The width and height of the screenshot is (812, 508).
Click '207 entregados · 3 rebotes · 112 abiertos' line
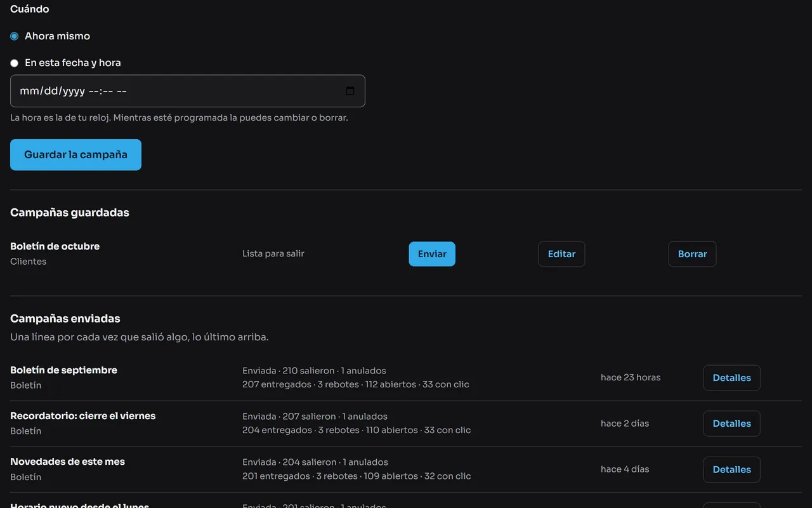click(x=356, y=384)
